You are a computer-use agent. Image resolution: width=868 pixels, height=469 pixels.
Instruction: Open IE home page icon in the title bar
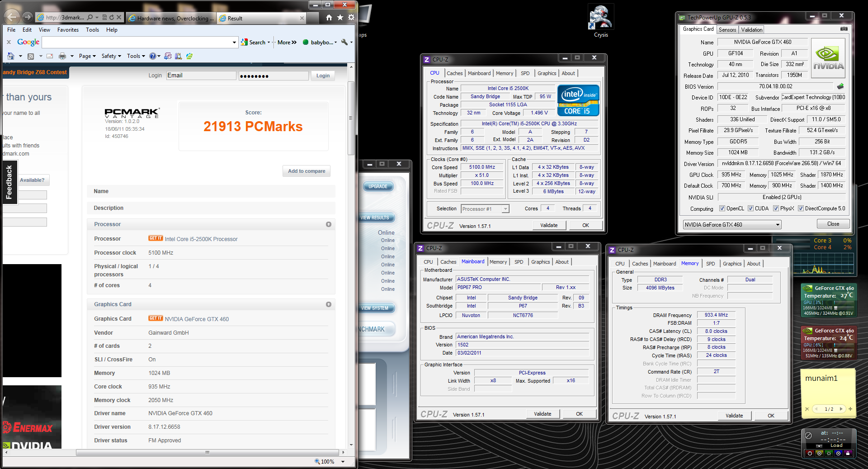(329, 18)
